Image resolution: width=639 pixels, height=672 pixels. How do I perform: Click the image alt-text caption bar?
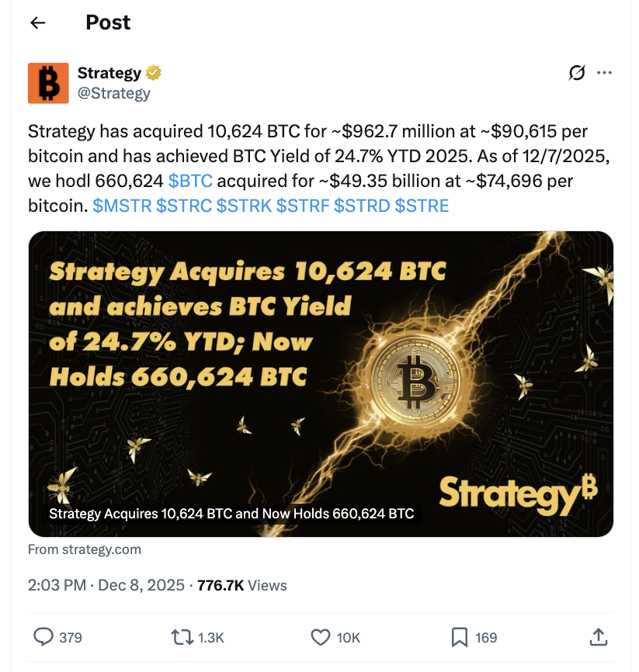[x=231, y=514]
